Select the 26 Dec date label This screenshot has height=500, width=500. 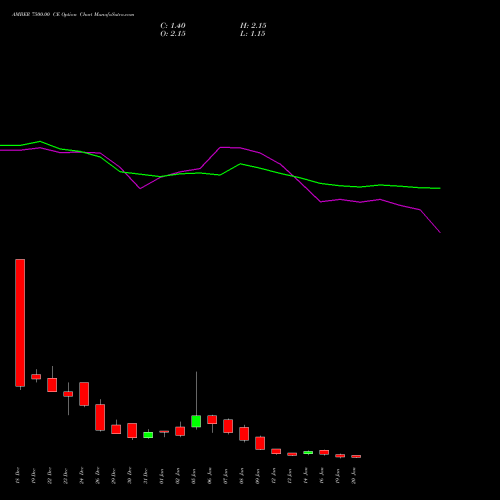pos(98,476)
